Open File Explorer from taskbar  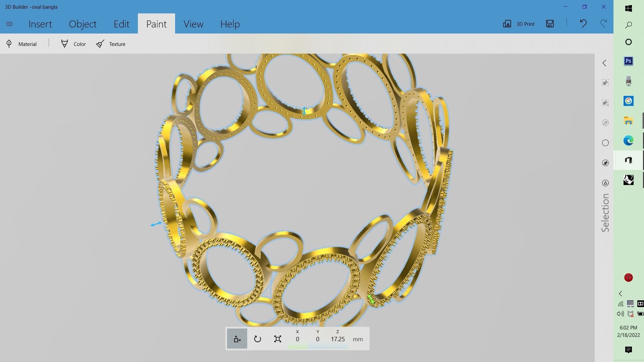click(x=629, y=121)
